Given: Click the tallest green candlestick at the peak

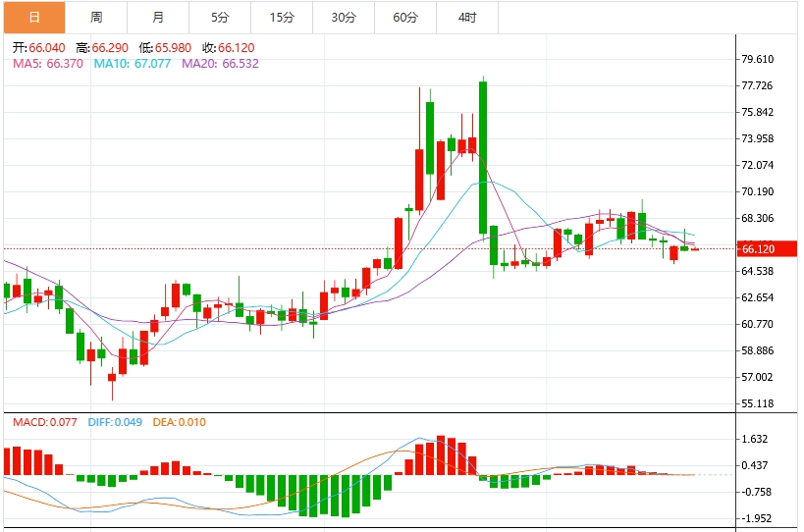Looking at the screenshot, I should [x=483, y=157].
